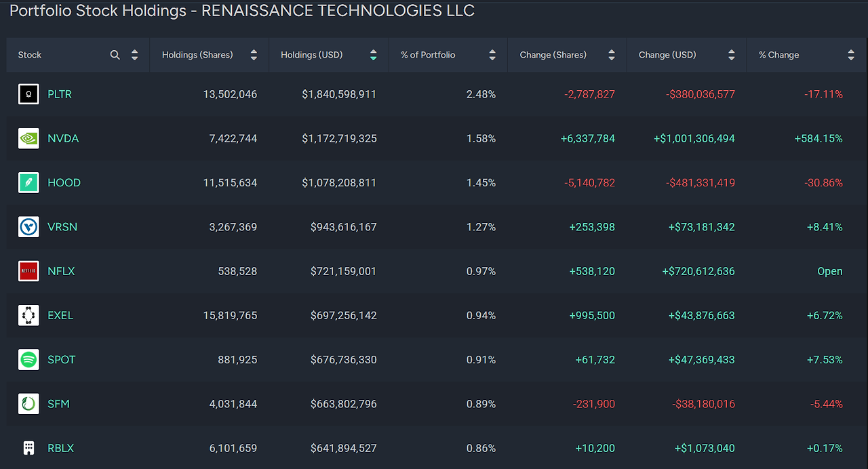The height and width of the screenshot is (469, 868).
Task: Sort the % of Portfolio column
Action: click(492, 54)
